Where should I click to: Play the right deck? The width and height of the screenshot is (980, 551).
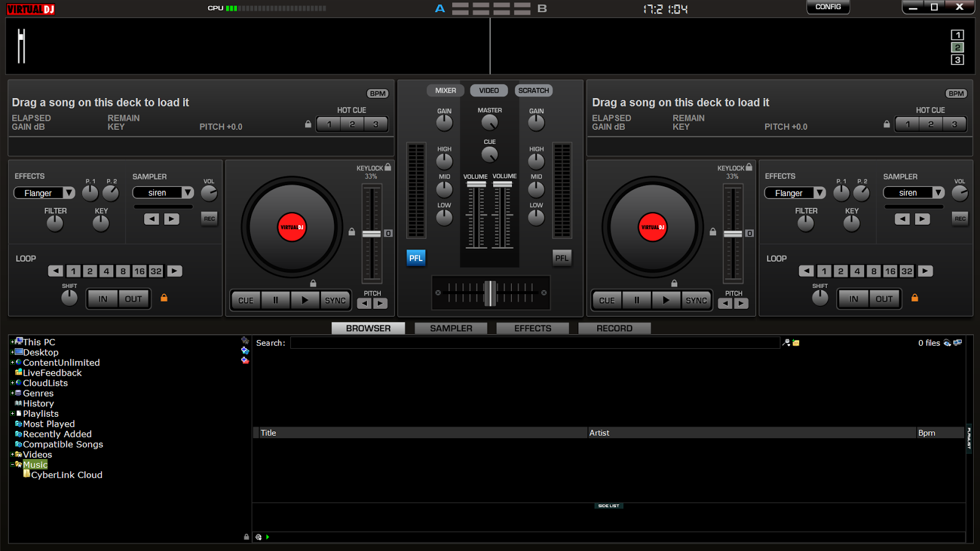point(666,300)
